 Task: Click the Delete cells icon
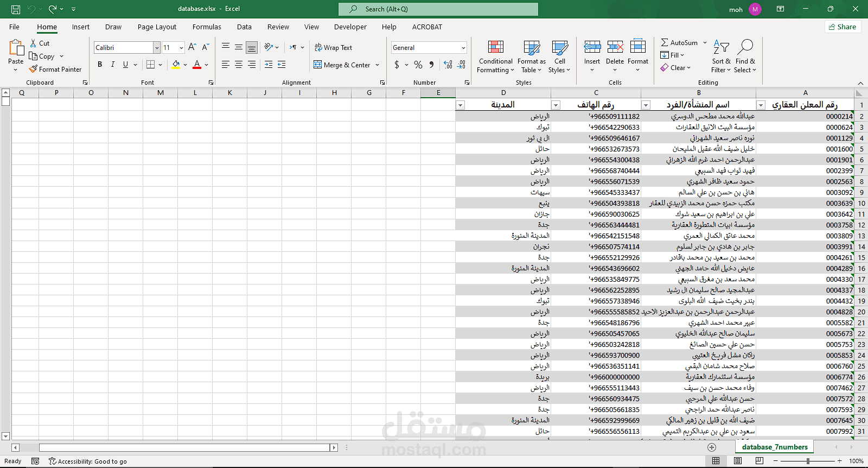tap(615, 47)
